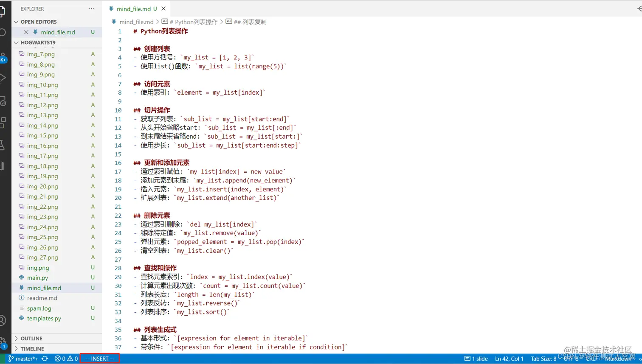
Task: Expand the OUTLINE section
Action: 56,339
